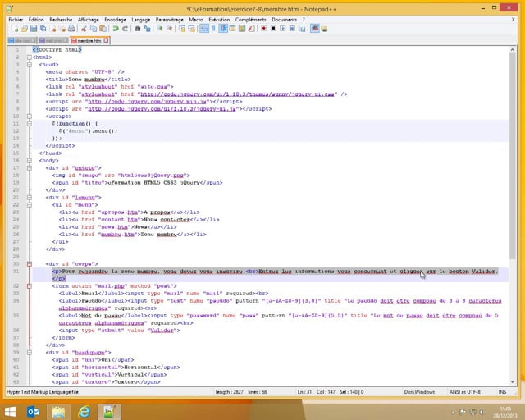Open the Langage menu

[141, 20]
